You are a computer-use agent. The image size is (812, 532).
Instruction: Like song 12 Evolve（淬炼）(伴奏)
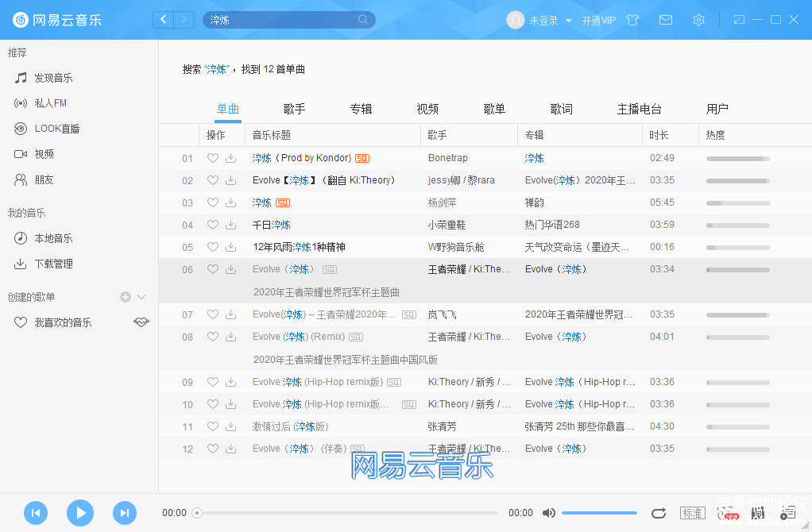[x=213, y=449]
